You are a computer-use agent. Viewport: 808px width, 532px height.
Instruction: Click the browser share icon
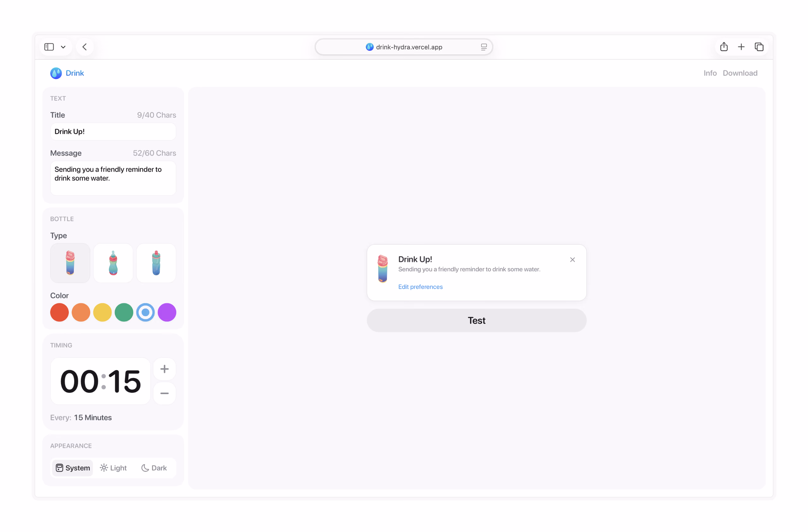point(723,47)
